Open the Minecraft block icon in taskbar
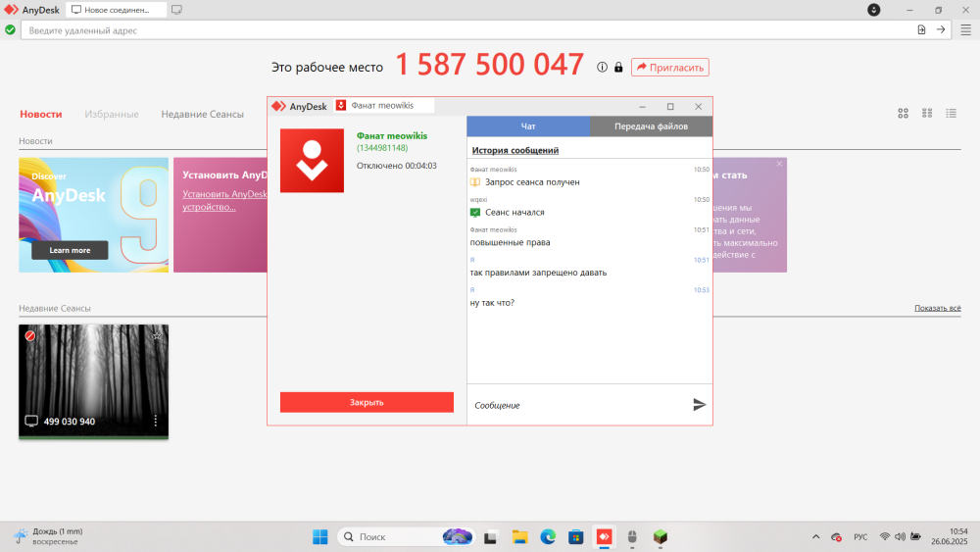The width and height of the screenshot is (980, 552). click(661, 536)
